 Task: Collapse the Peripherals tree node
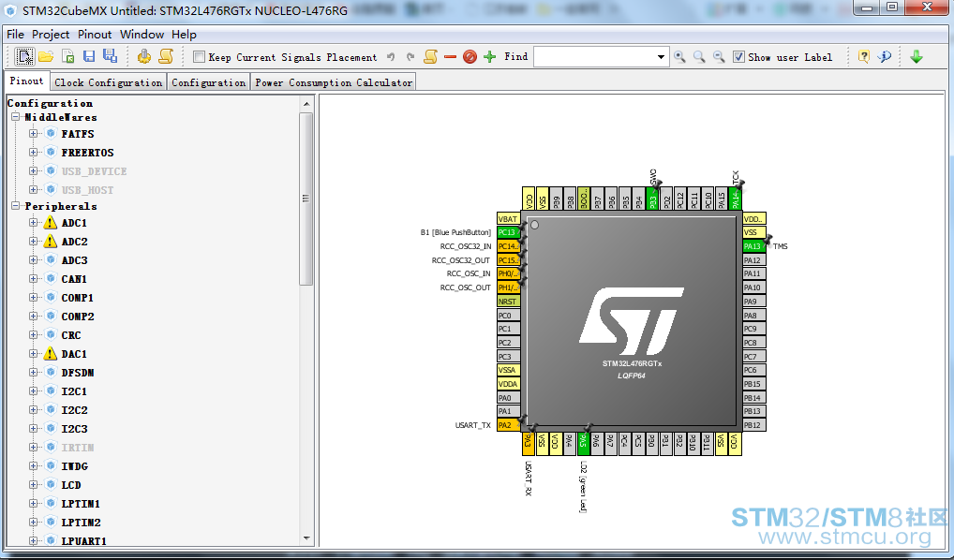pos(16,205)
